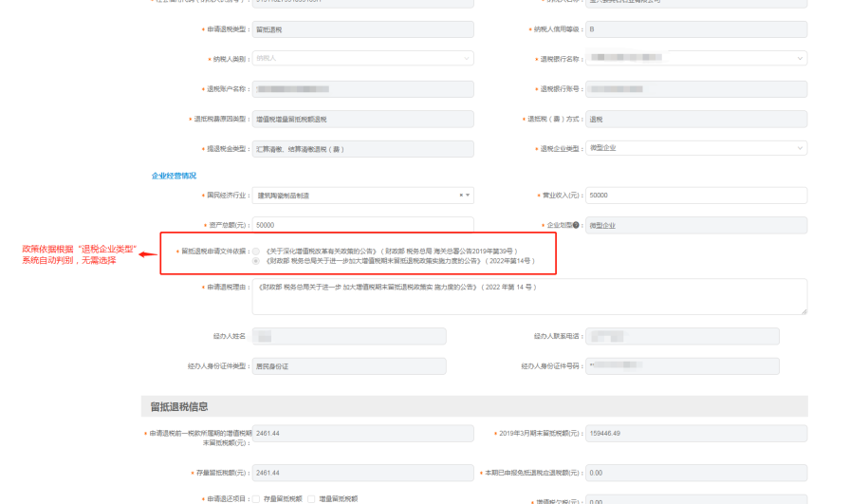
Task: Click the 国民经济行业 label
Action: pyautogui.click(x=226, y=196)
